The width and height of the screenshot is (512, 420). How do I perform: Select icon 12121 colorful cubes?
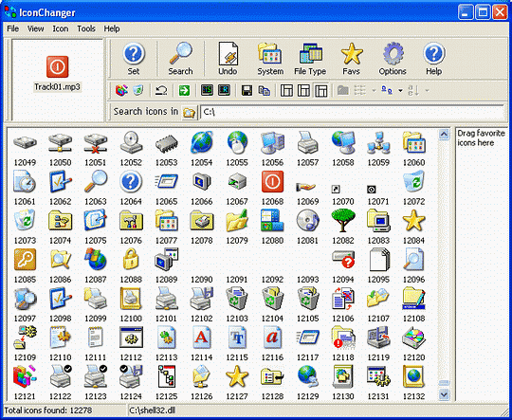click(x=25, y=376)
